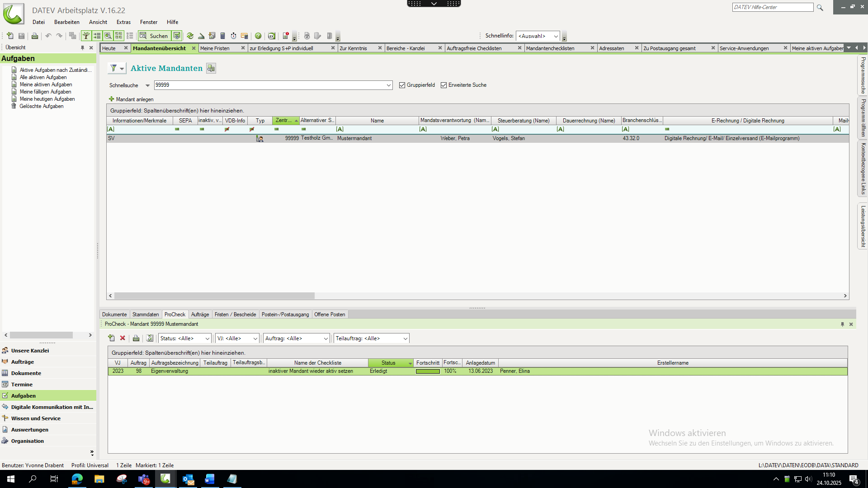Click red X delete icon in ProCheck
868x488 pixels.
pos(123,338)
